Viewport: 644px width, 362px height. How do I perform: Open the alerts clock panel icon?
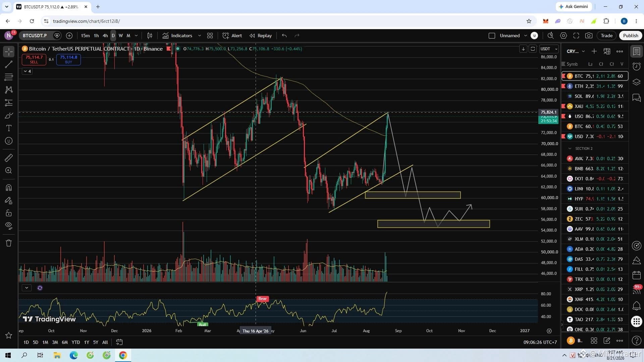(636, 66)
